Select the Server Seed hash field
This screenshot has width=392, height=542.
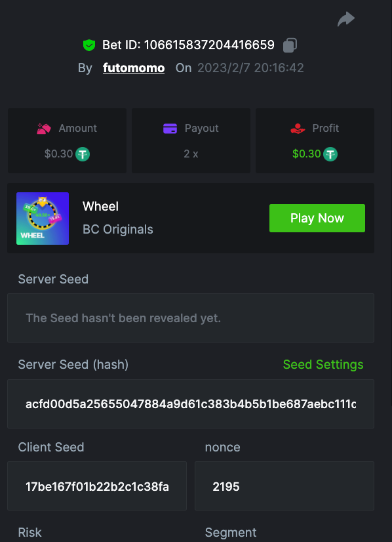[191, 404]
